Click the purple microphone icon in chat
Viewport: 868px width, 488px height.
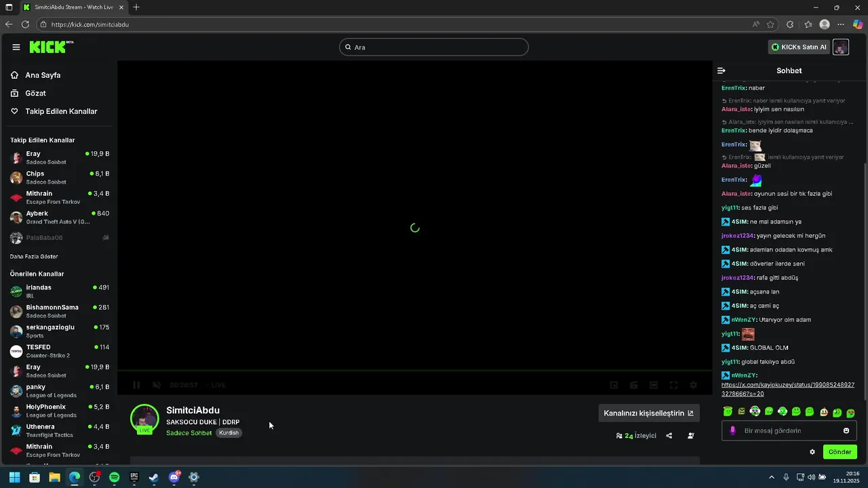pyautogui.click(x=732, y=430)
